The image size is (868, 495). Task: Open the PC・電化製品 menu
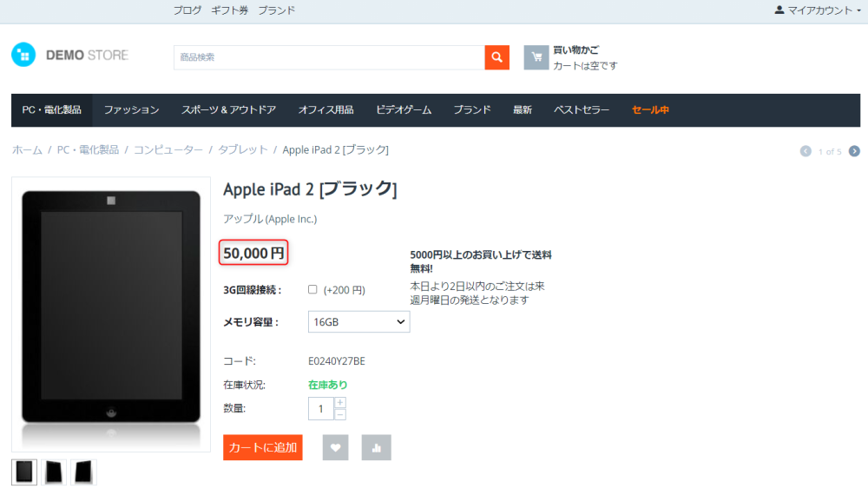51,110
